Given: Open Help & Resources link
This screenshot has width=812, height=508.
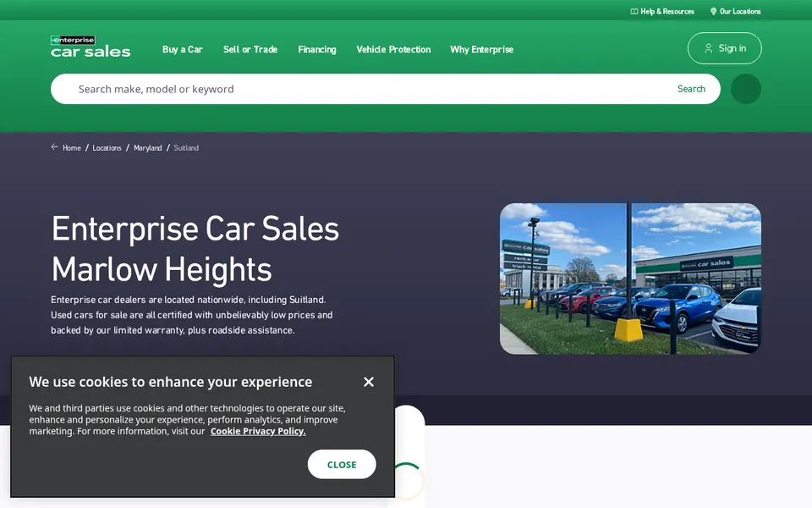Looking at the screenshot, I should pyautogui.click(x=662, y=11).
